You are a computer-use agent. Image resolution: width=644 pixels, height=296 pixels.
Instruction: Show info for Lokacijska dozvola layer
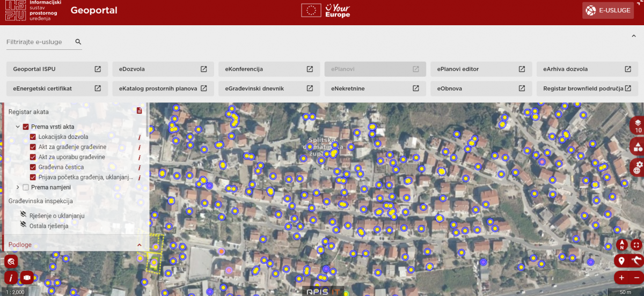coord(140,137)
